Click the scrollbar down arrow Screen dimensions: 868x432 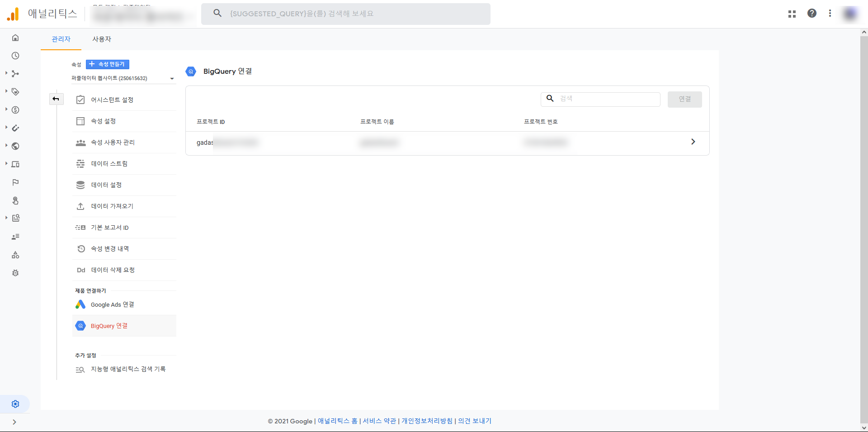pyautogui.click(x=864, y=427)
